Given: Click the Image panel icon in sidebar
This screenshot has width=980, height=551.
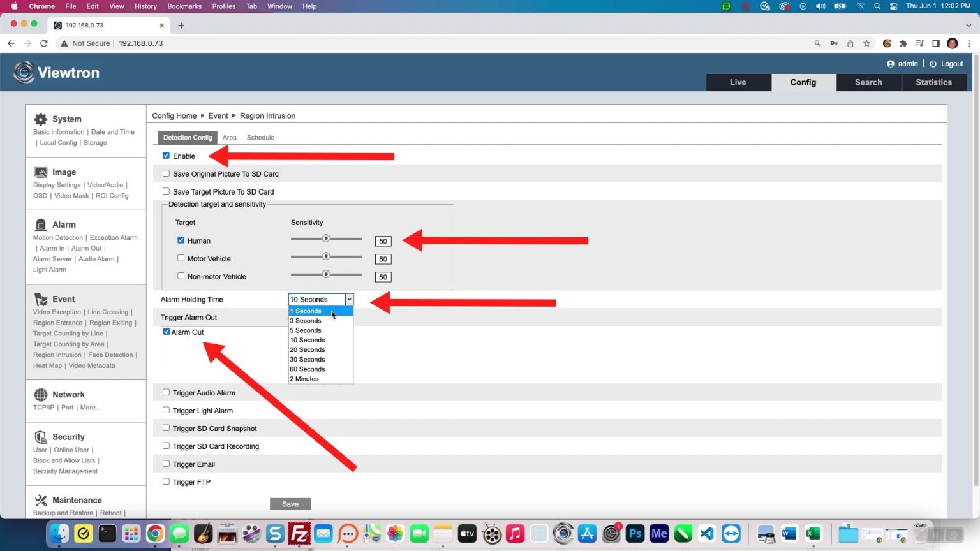Looking at the screenshot, I should (x=40, y=171).
